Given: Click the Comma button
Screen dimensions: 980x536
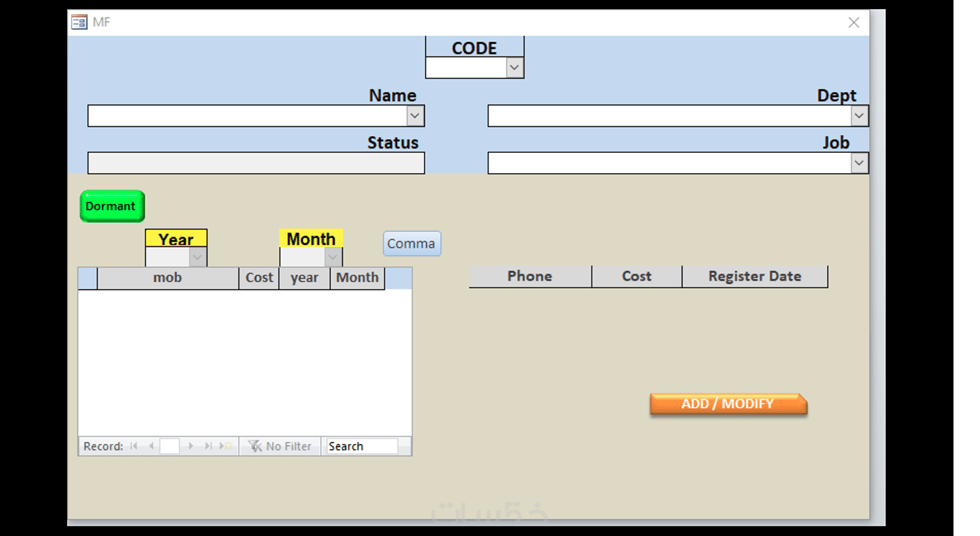Looking at the screenshot, I should click(x=412, y=244).
